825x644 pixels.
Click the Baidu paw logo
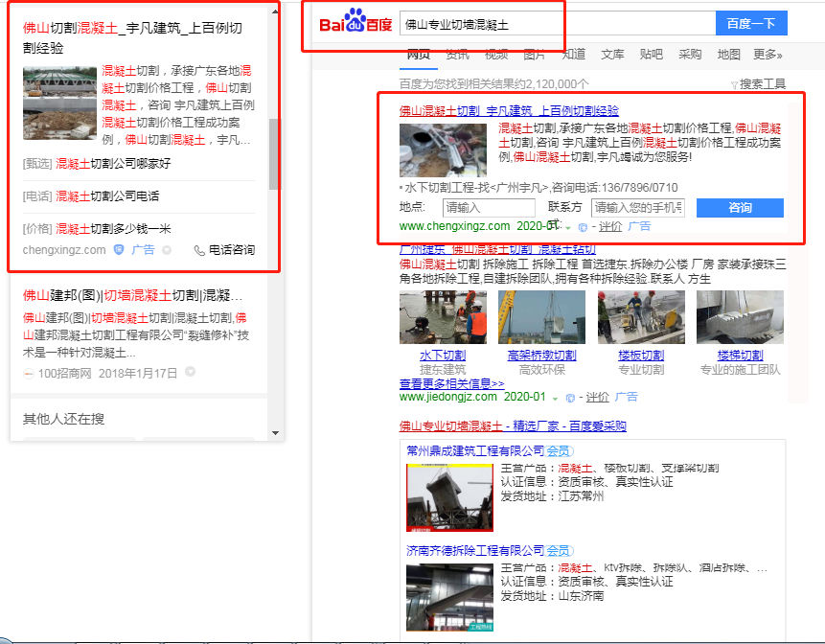pyautogui.click(x=355, y=21)
